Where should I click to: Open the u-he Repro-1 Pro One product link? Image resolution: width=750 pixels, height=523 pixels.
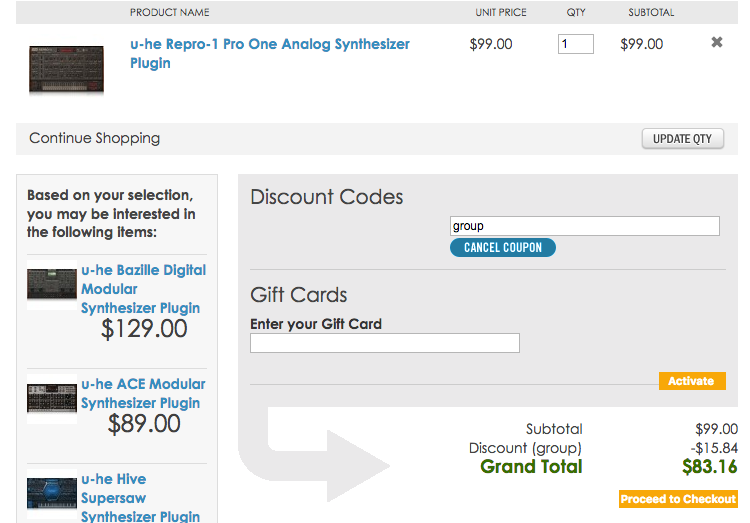point(269,53)
